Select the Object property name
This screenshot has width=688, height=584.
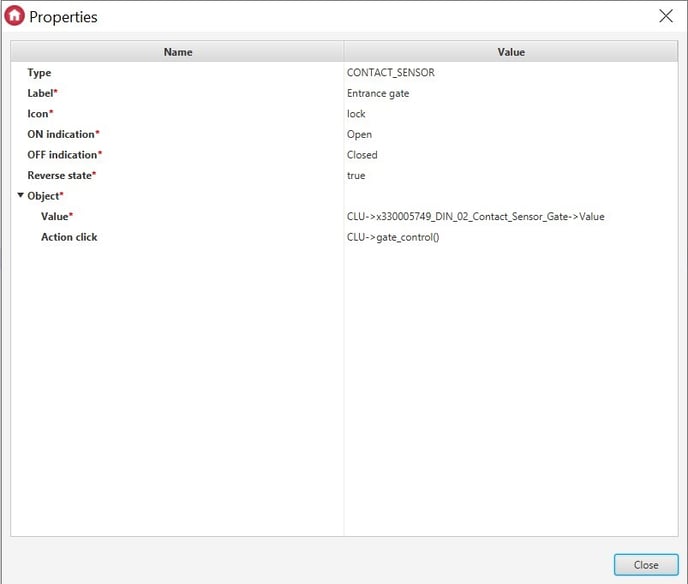pyautogui.click(x=45, y=196)
